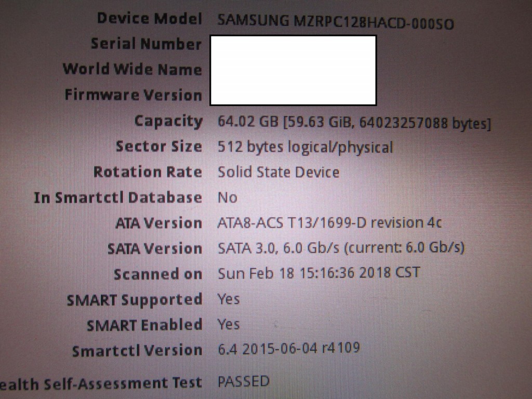Click the PASSED self-assessment result
Screen dimensions: 532x399
[x=244, y=381]
